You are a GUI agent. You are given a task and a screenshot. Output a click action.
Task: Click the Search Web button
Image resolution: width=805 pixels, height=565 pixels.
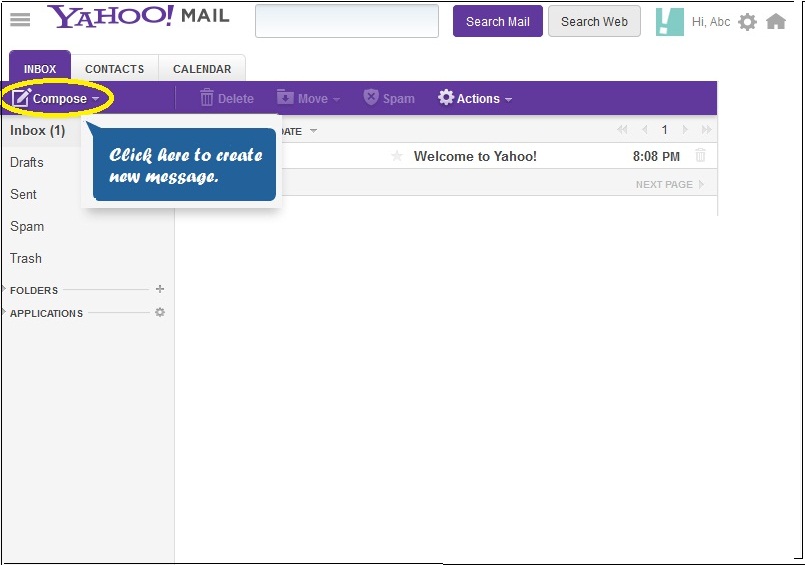pos(594,21)
